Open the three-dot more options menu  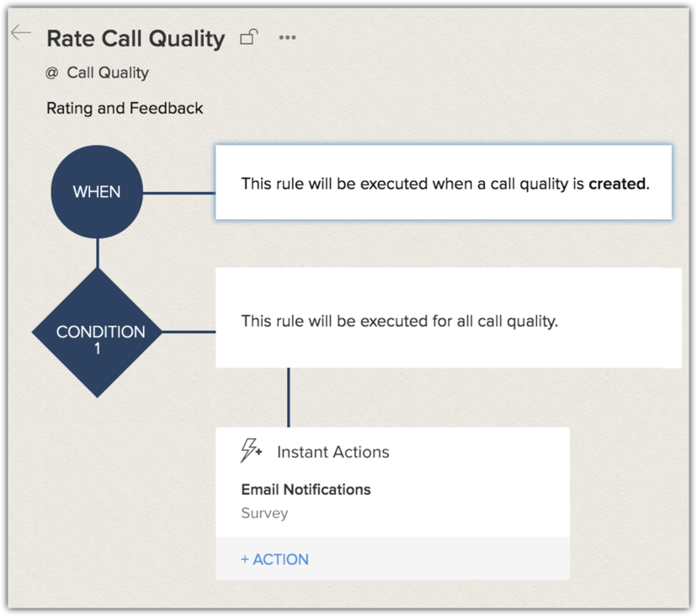pyautogui.click(x=287, y=38)
